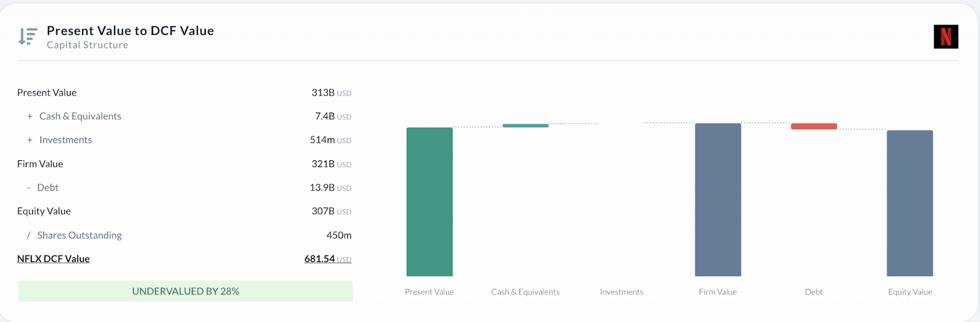The height and width of the screenshot is (322, 980).
Task: Click the Netflix logo icon
Action: click(x=946, y=37)
